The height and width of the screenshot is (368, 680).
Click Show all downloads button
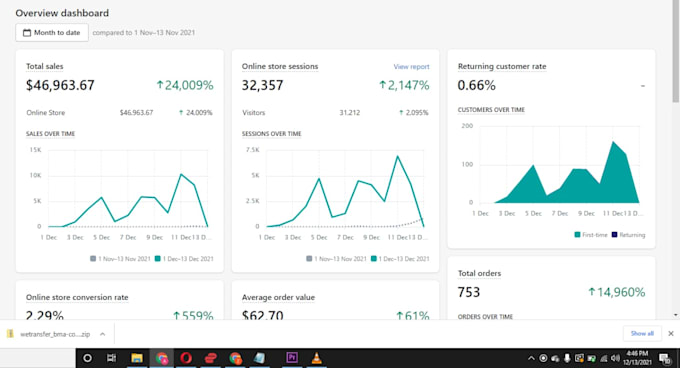point(642,333)
